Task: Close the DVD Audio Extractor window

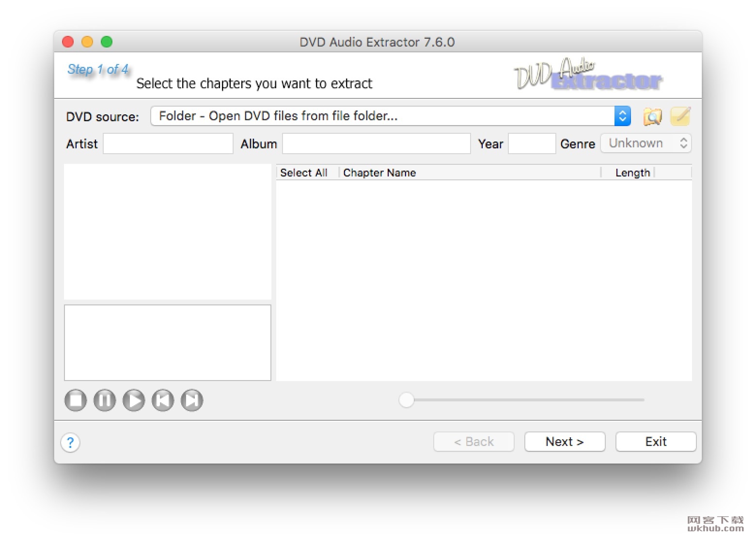Action: (x=68, y=42)
